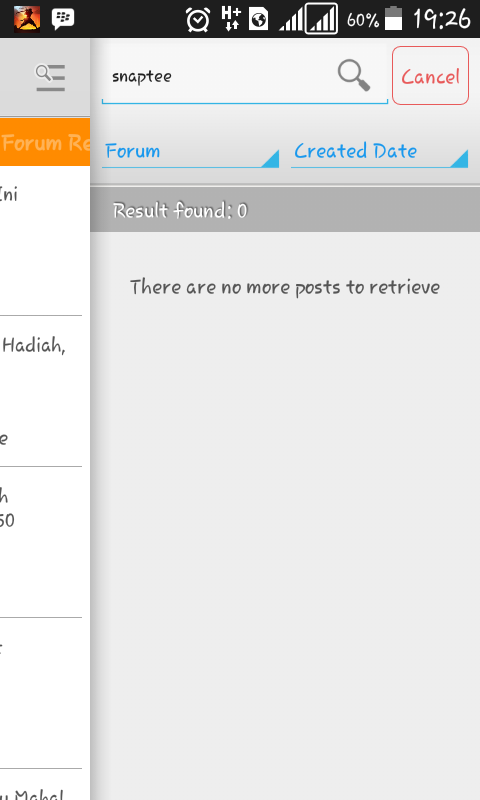480x800 pixels.
Task: Expand the Forum dropdown filter
Action: click(190, 152)
